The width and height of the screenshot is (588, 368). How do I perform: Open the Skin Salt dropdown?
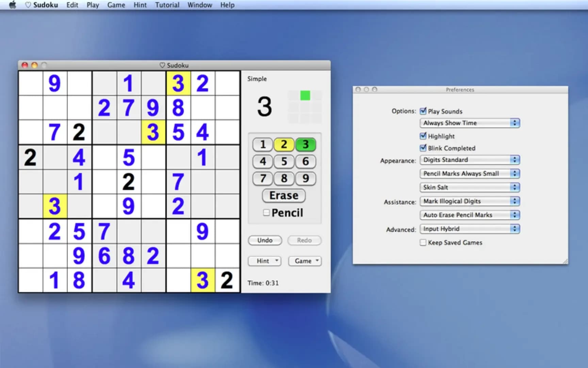point(470,187)
